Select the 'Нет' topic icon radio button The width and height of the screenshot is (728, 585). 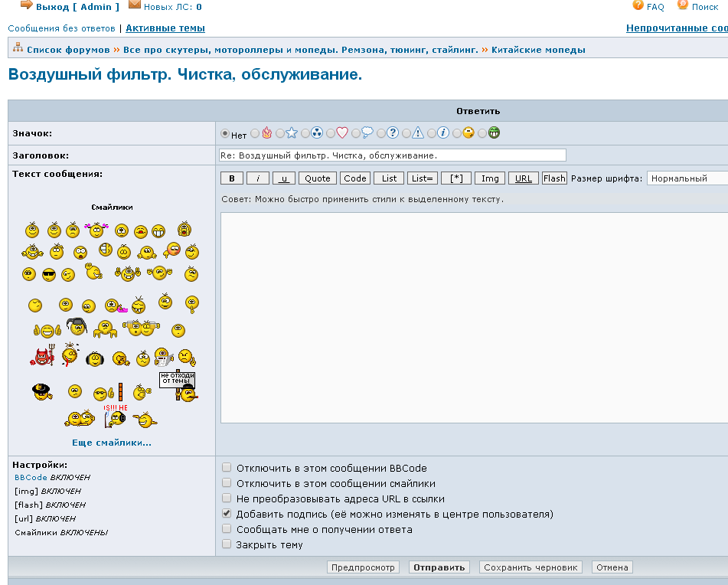pos(225,133)
